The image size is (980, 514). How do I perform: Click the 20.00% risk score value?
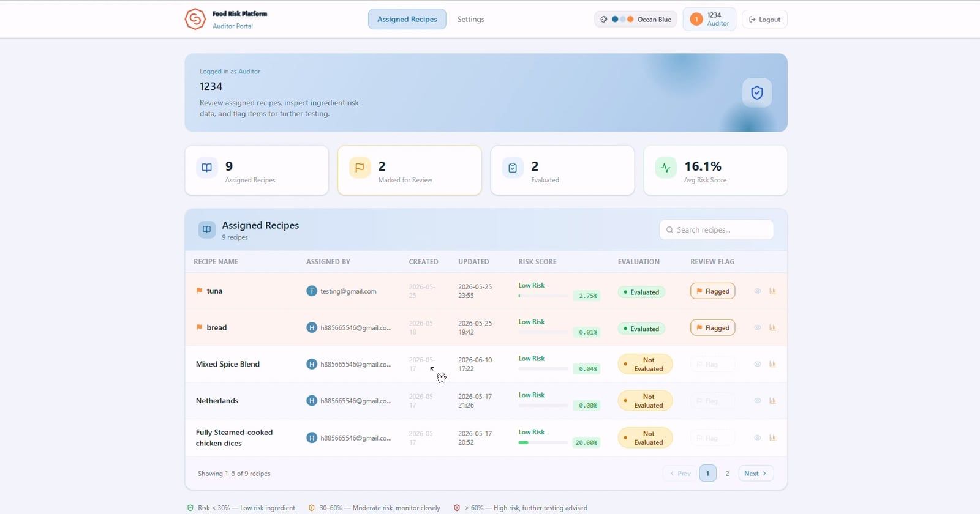tap(586, 442)
